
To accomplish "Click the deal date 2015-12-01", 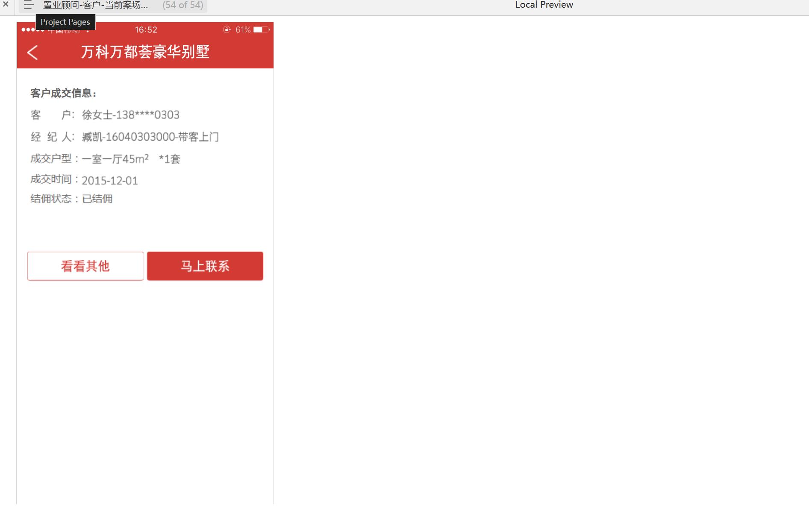I will pyautogui.click(x=110, y=180).
